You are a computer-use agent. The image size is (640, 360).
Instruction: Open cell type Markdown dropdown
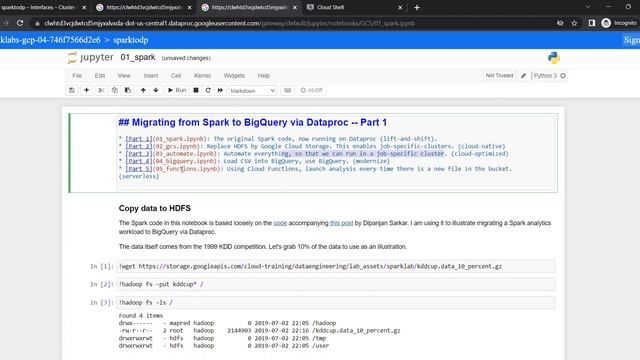(x=253, y=91)
